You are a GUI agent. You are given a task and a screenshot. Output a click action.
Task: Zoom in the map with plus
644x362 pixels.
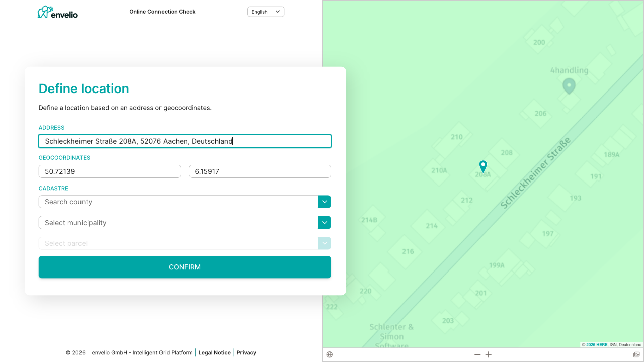489,354
